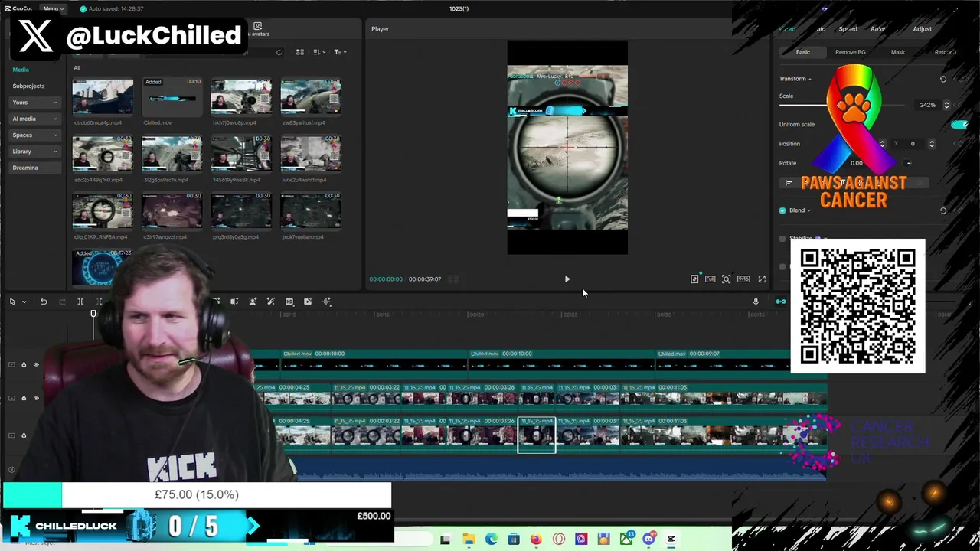Click the Scale slider track

click(842, 105)
